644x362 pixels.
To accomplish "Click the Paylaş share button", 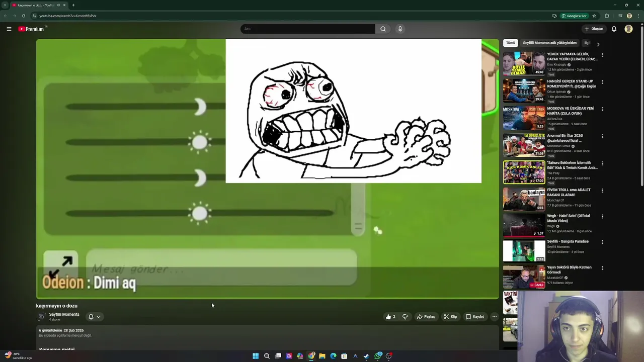I will [x=426, y=317].
